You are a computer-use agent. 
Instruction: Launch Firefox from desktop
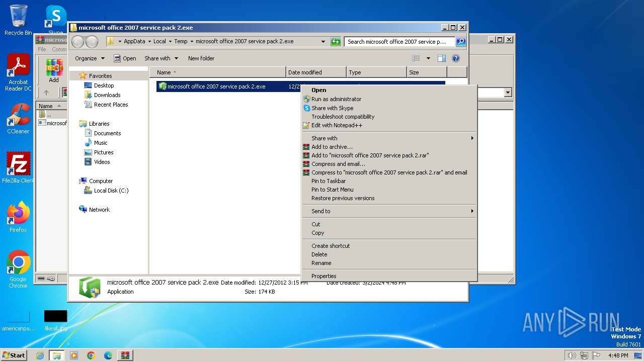[x=18, y=217]
